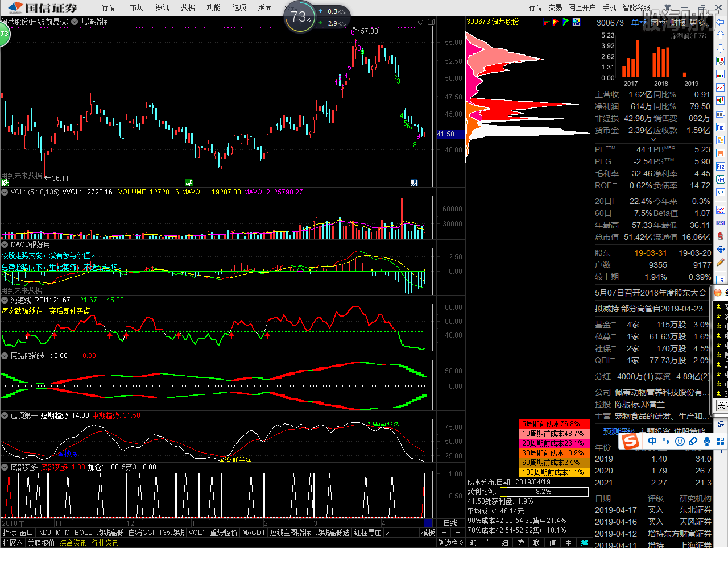The height and width of the screenshot is (582, 728).
Task: Click the F12 trading icon
Action: click(x=721, y=166)
